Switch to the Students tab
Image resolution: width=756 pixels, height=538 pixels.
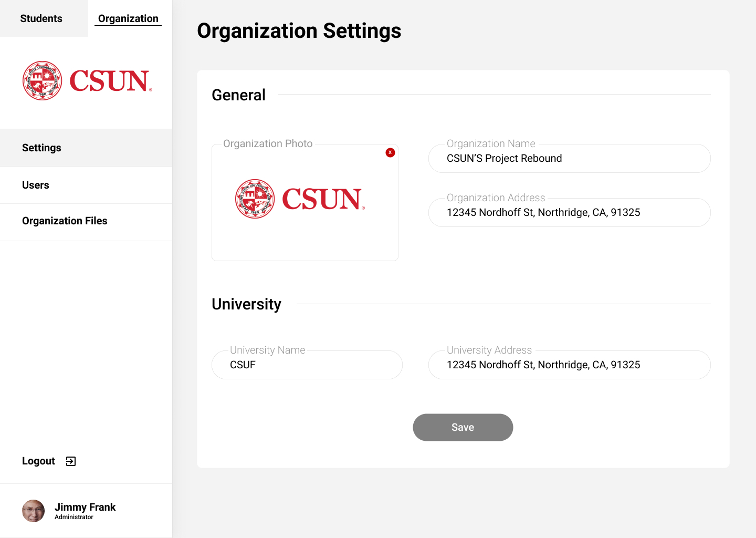(41, 18)
